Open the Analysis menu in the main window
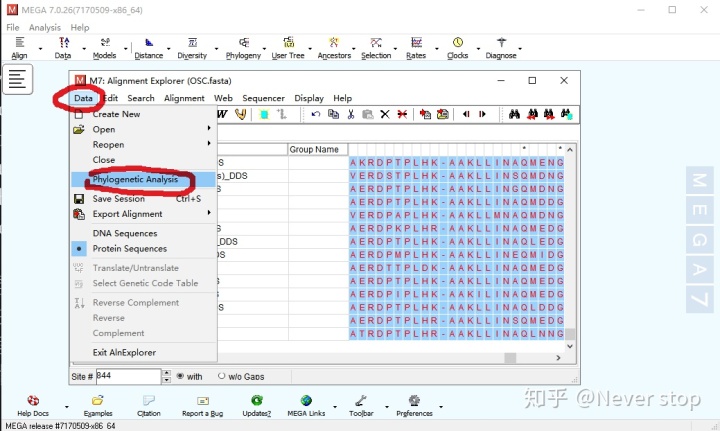 pos(45,28)
